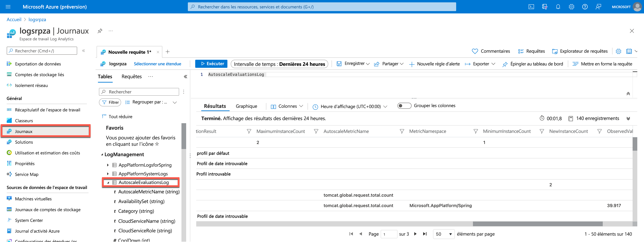Open the Azure portal hamburger menu
This screenshot has width=644, height=242.
coord(8,7)
